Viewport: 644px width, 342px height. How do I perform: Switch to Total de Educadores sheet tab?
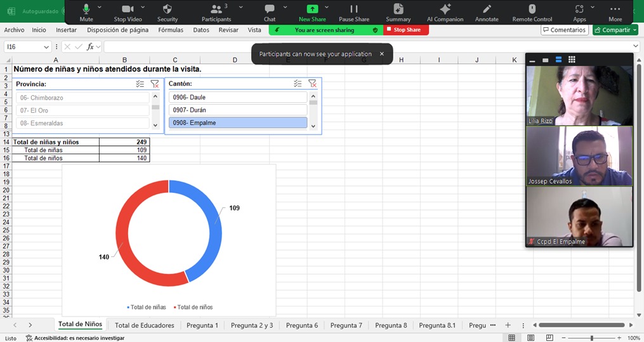tap(144, 326)
